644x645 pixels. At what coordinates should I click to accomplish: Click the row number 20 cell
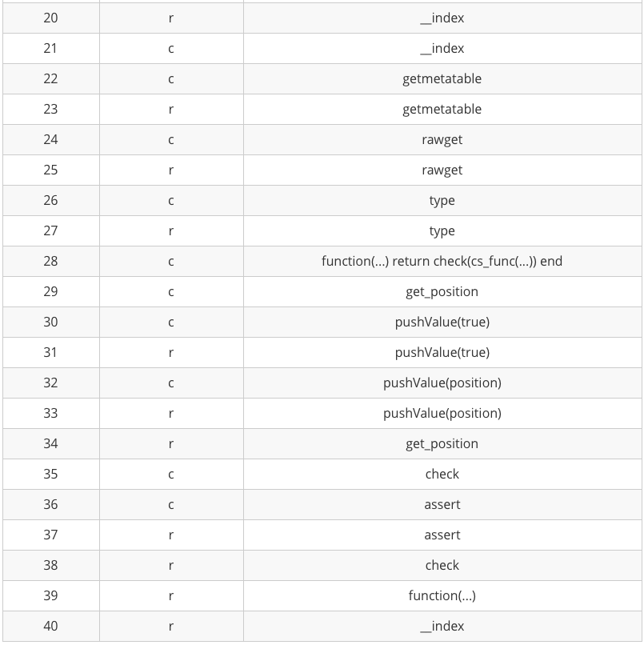point(50,18)
